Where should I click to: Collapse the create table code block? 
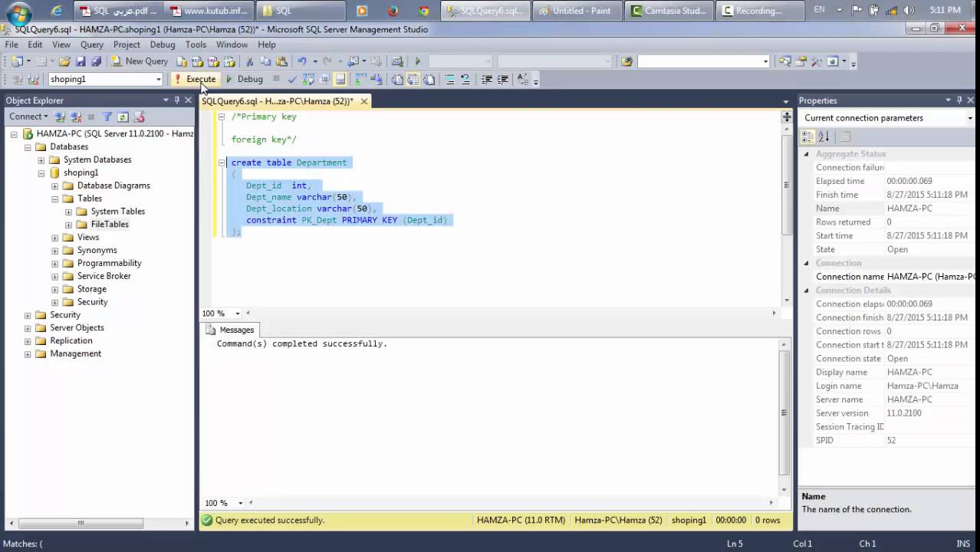222,163
